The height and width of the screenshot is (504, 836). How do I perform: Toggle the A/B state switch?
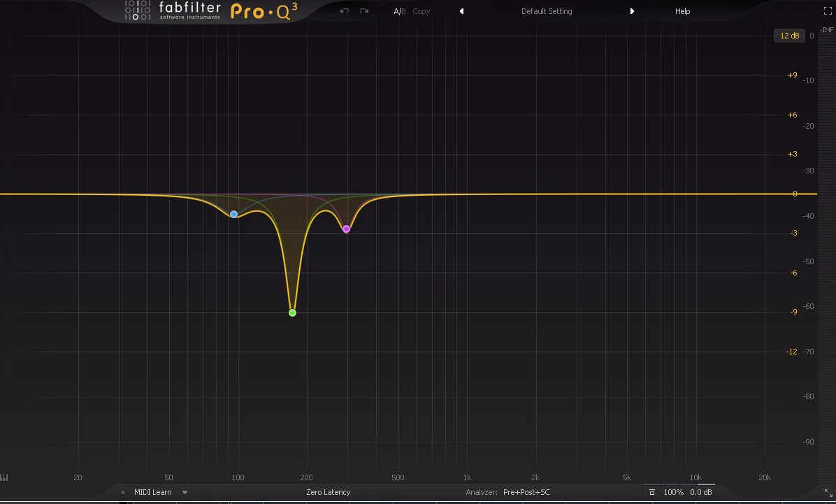(x=399, y=11)
